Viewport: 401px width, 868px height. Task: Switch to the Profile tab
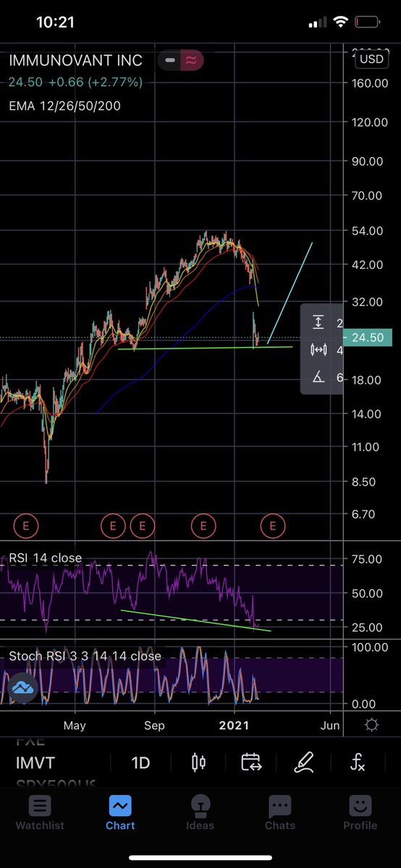(x=360, y=812)
